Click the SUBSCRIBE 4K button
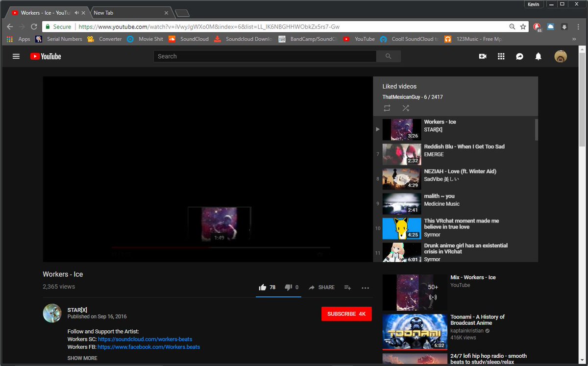Viewport: 588px width, 366px height. click(346, 314)
